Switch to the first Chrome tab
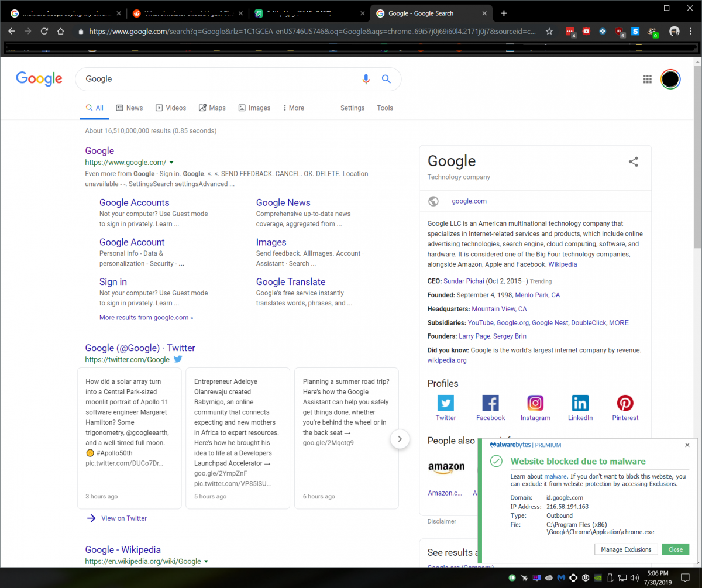This screenshot has height=588, width=702. tap(64, 13)
